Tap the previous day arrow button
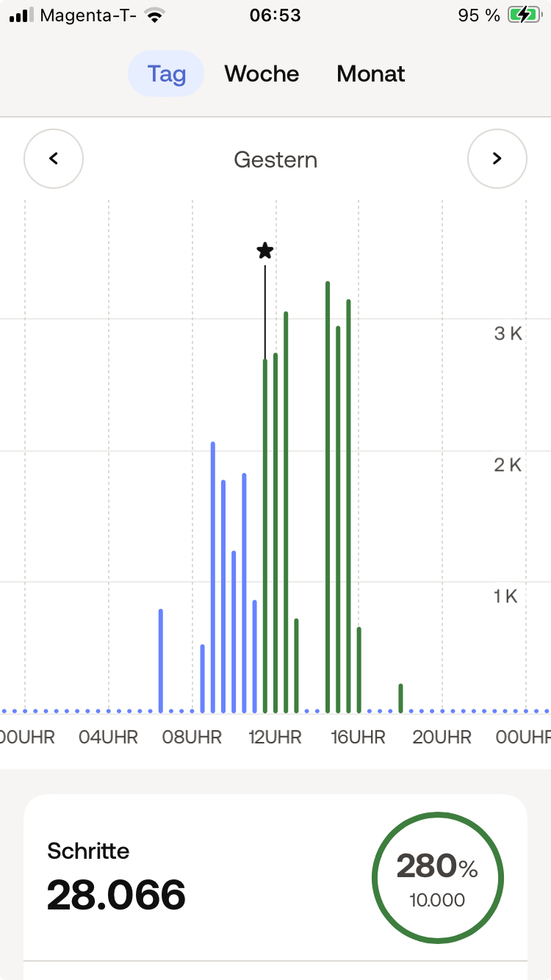This screenshot has height=980, width=551. (x=54, y=159)
